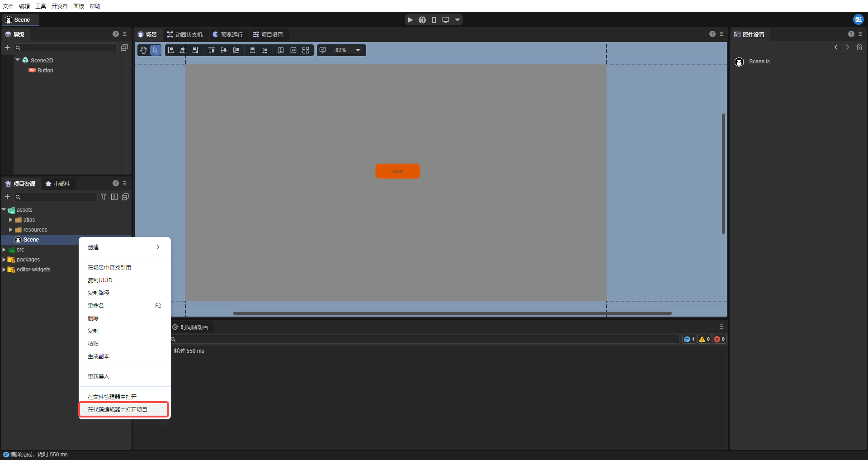868x460 pixels.
Task: Open the 开发者 menu in menu bar
Action: 59,6
